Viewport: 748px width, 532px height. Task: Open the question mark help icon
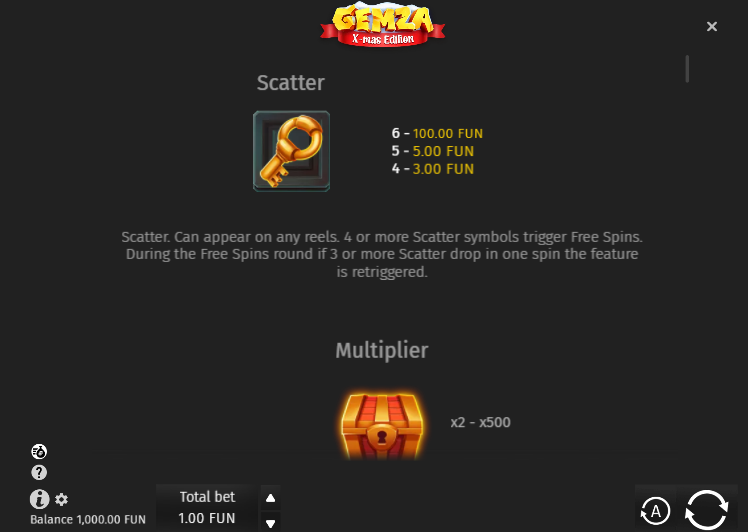[x=39, y=472]
